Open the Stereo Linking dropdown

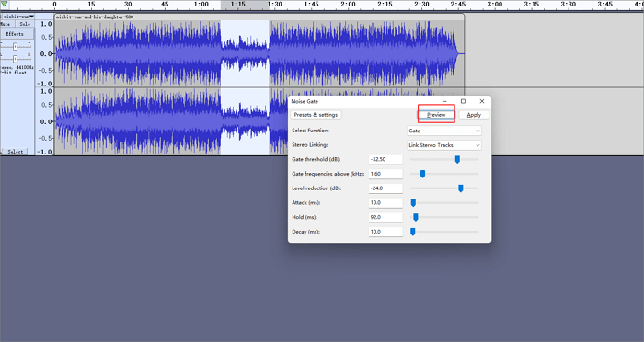tap(444, 145)
